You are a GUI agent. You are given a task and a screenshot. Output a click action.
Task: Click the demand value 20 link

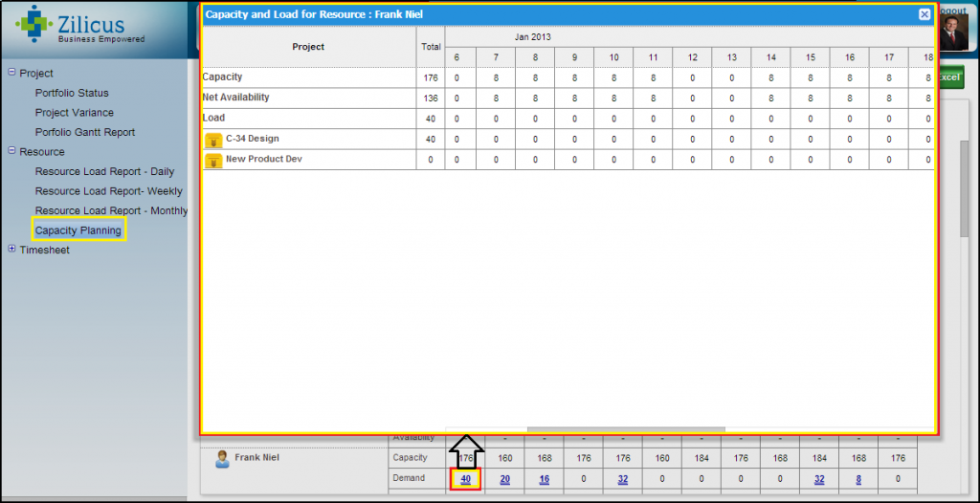click(x=504, y=479)
